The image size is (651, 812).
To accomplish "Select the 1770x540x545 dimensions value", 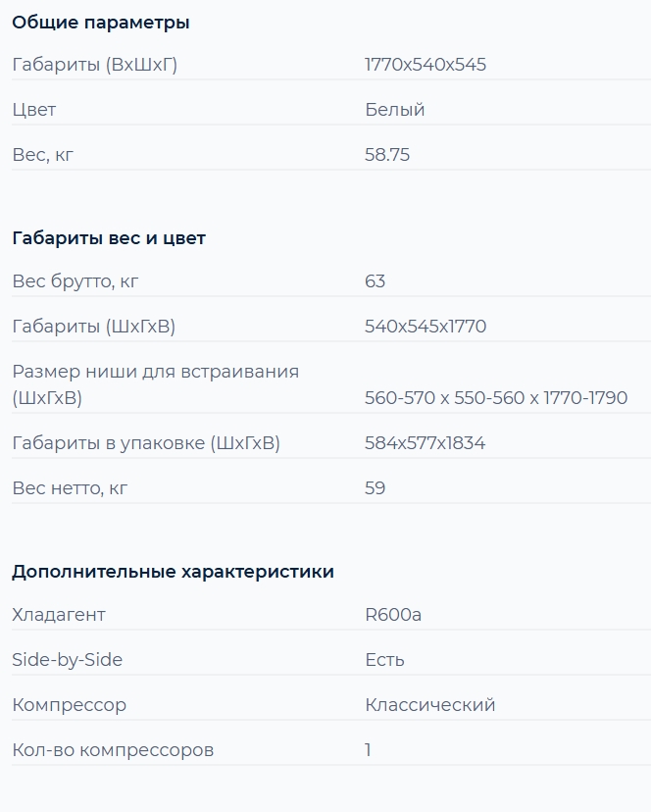I will [426, 65].
